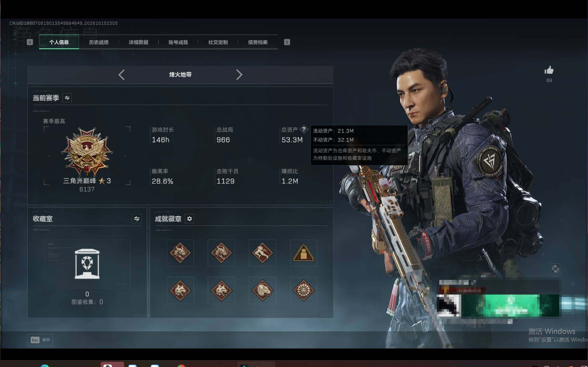This screenshot has height=367, width=588.
Task: Open the 账号成就 tab
Action: point(178,42)
